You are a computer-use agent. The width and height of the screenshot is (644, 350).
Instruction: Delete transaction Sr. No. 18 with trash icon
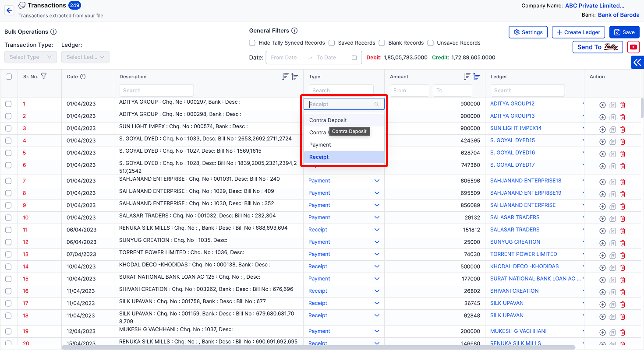[x=623, y=317]
